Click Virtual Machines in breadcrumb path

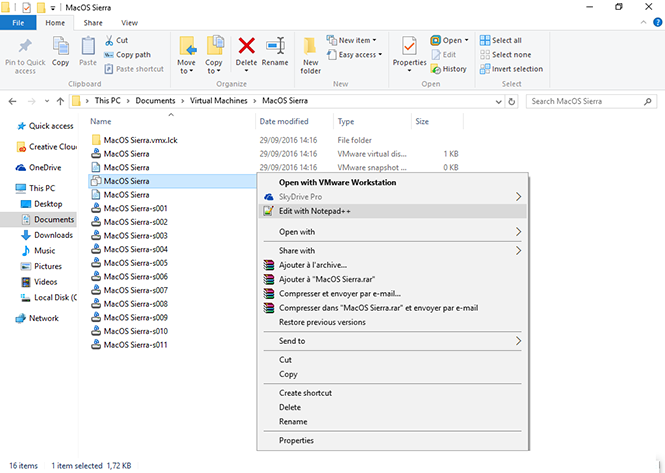[218, 101]
